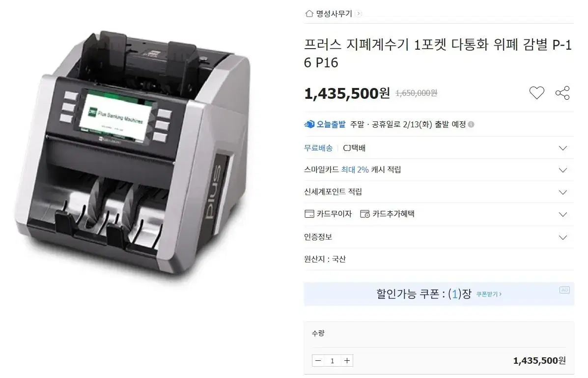
Task: Decrease quantity with the minus button
Action: tap(318, 361)
